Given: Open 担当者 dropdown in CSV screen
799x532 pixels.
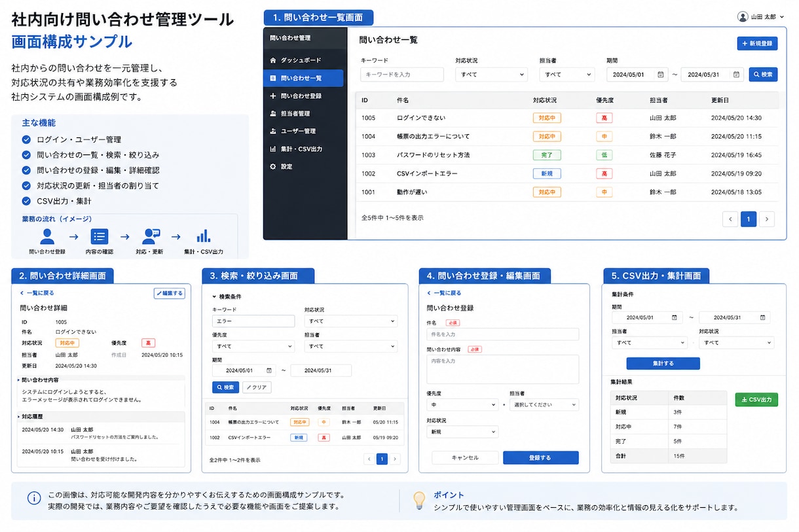Looking at the screenshot, I should [650, 342].
